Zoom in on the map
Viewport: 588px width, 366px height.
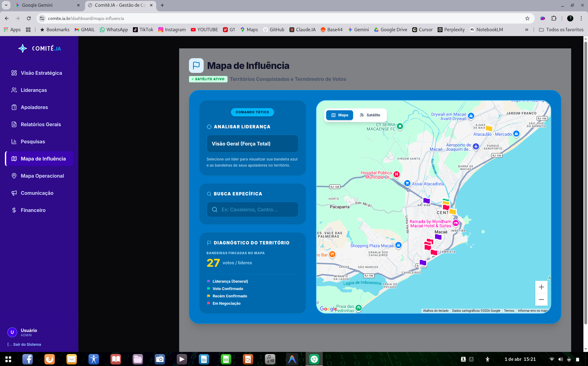tap(541, 287)
